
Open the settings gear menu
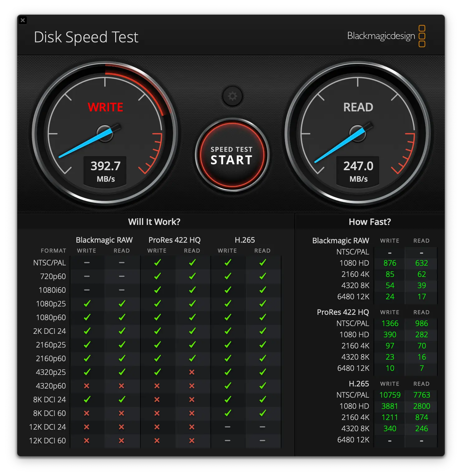(232, 96)
